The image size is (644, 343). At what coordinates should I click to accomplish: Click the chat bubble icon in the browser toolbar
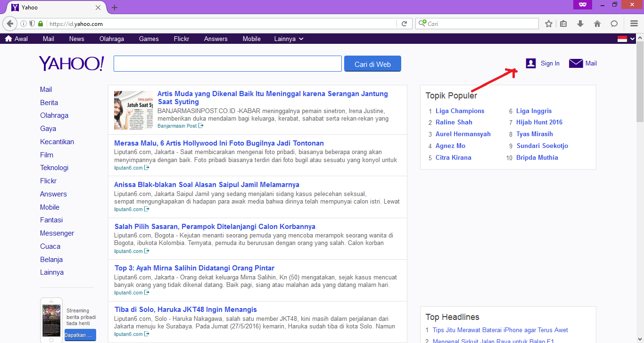[614, 24]
